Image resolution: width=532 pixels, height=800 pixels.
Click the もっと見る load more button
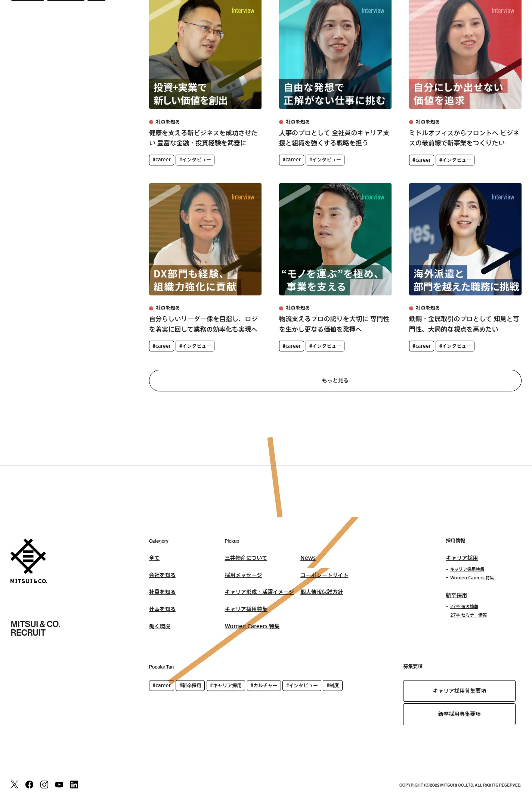pos(335,381)
